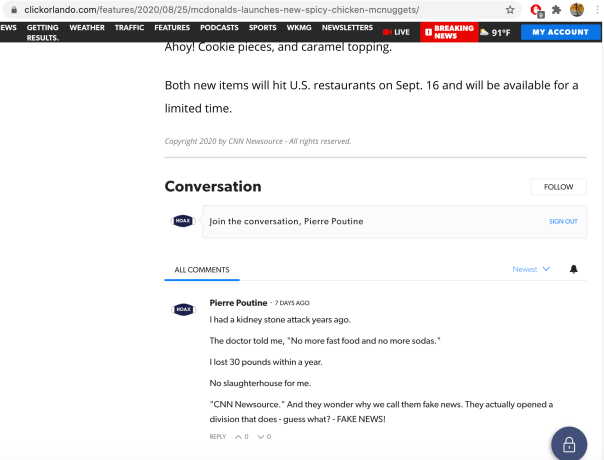Click into the Join the conversation box
This screenshot has height=460, width=604.
[x=394, y=222]
